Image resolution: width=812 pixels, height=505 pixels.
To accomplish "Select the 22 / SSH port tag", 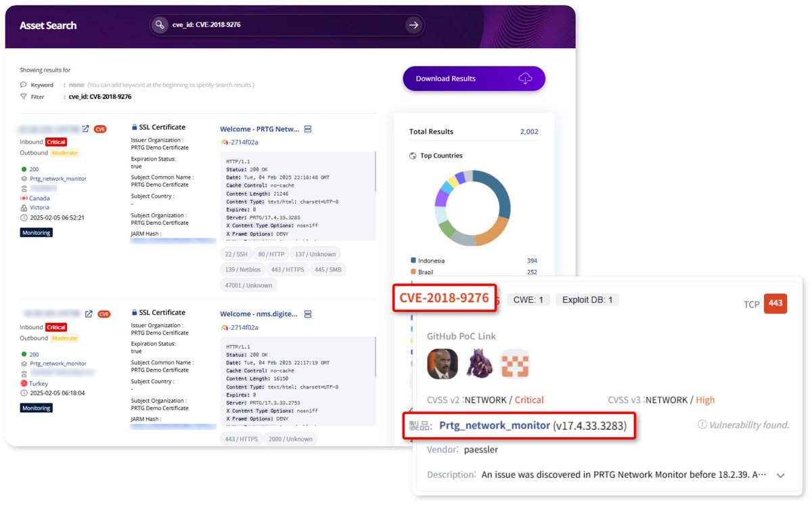I will [x=236, y=254].
